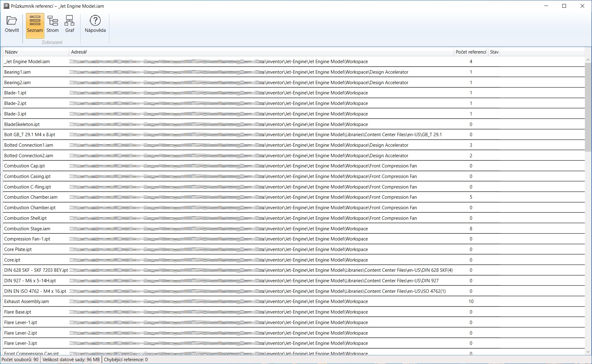The image size is (592, 364).
Task: Select Combustion Chamber.iam in the list
Action: point(31,197)
